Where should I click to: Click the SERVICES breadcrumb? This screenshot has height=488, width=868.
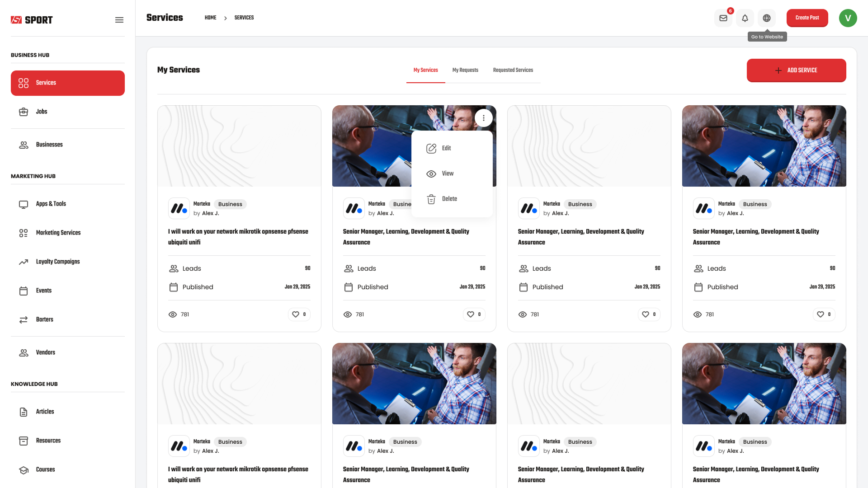click(244, 18)
